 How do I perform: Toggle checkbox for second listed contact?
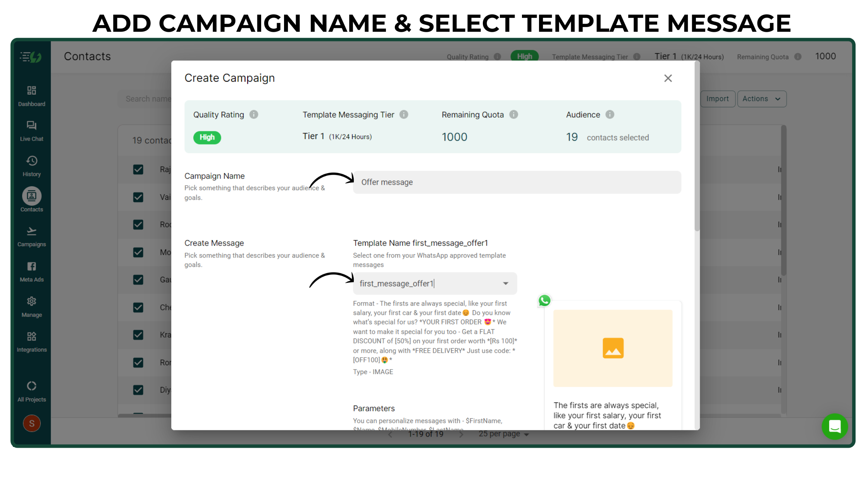(x=138, y=197)
